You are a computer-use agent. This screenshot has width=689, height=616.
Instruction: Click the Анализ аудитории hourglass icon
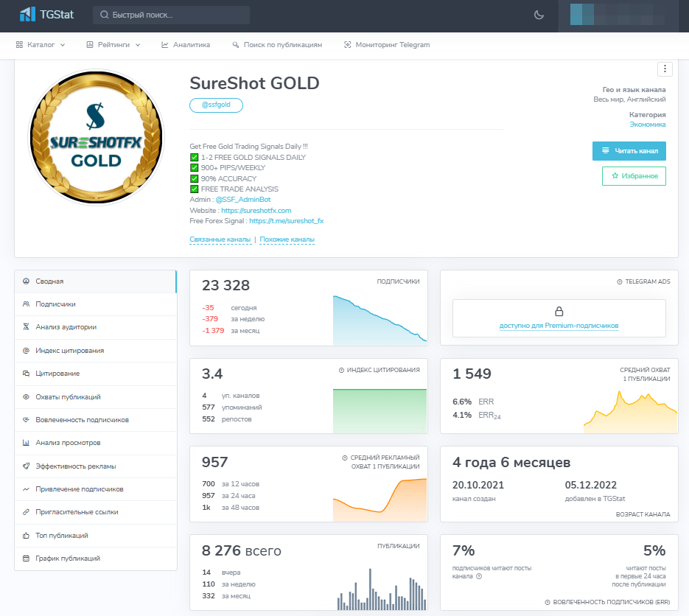coord(27,327)
